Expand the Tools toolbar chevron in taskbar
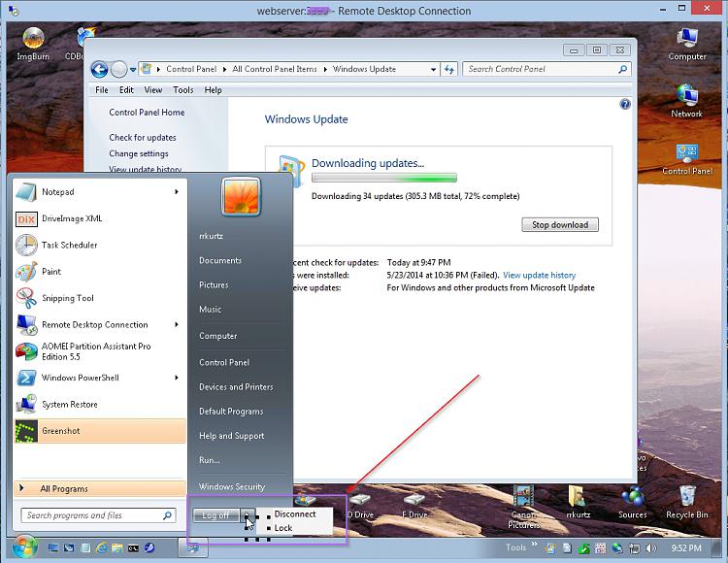This screenshot has height=563, width=728. click(x=535, y=544)
